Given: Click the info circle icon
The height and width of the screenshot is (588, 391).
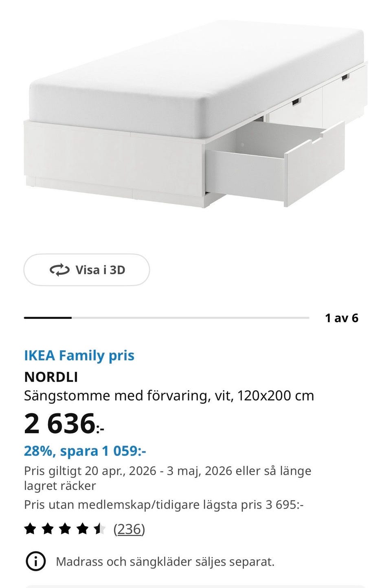Looking at the screenshot, I should (35, 562).
